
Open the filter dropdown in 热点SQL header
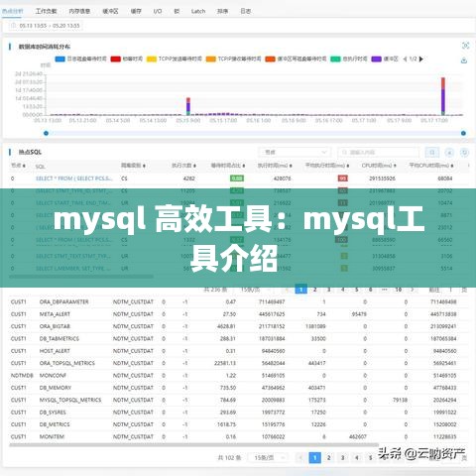pyautogui.click(x=295, y=153)
